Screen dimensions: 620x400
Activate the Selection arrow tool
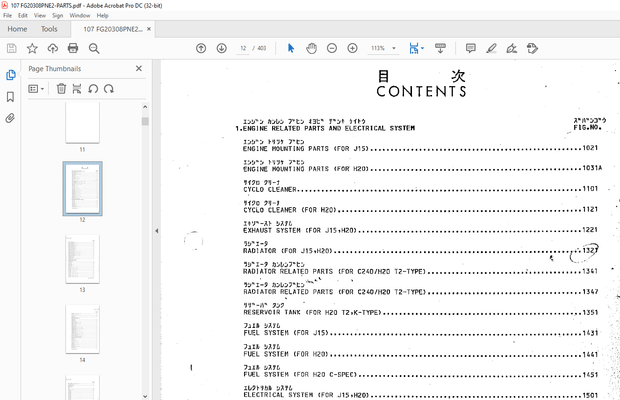pos(291,48)
